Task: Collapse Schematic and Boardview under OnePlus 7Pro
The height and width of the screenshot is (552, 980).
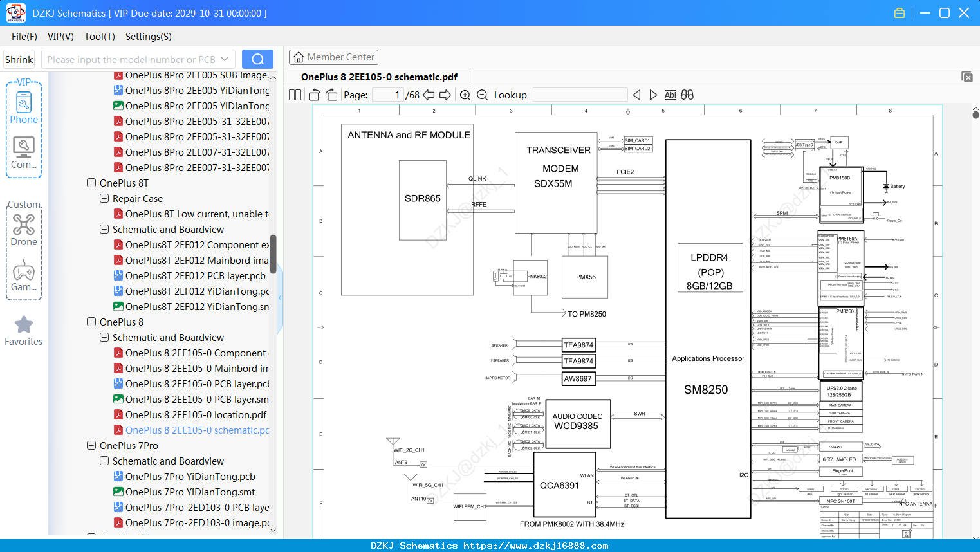Action: 104,461
